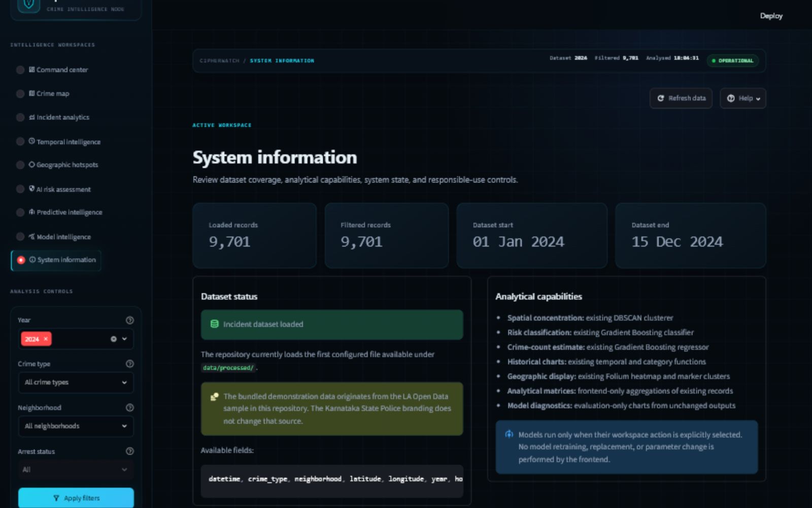Image resolution: width=812 pixels, height=508 pixels.
Task: Click the Year help question icon
Action: coord(130,320)
